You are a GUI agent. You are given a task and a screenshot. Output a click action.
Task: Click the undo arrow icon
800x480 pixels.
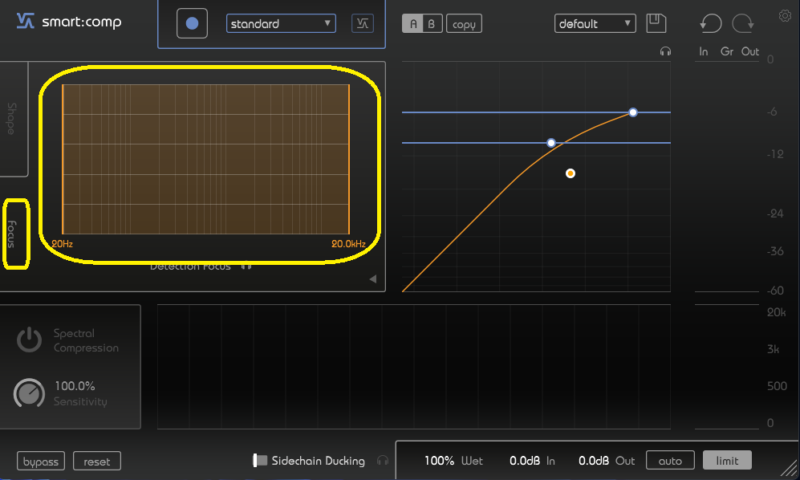tap(711, 23)
